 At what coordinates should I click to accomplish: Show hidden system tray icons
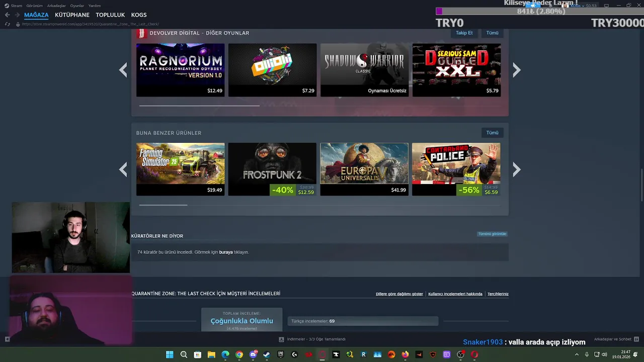click(577, 354)
